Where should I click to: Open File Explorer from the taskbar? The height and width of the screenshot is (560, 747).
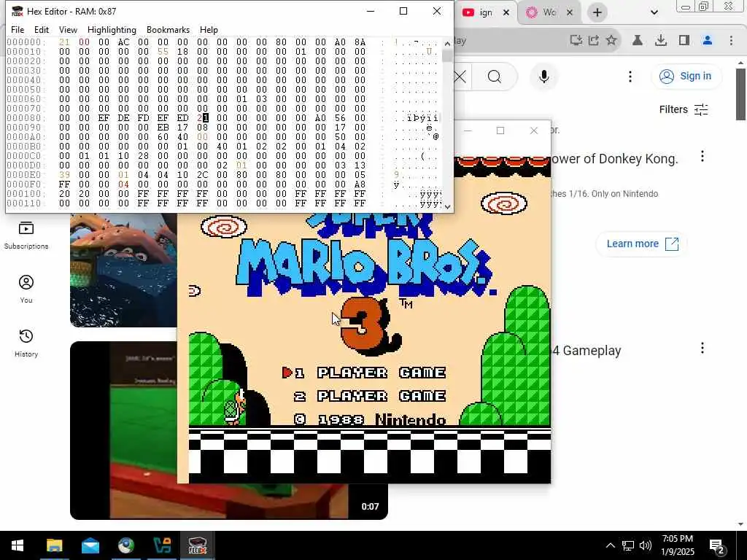point(54,545)
